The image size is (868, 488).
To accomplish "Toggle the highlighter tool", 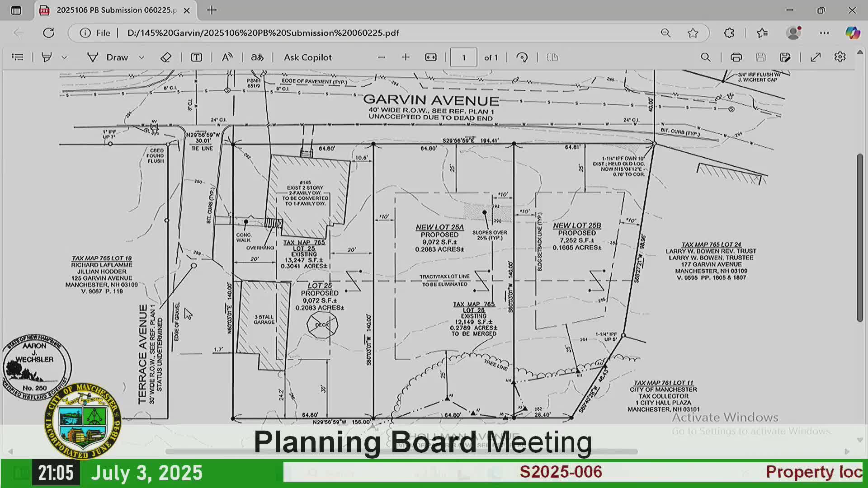I will 47,57.
